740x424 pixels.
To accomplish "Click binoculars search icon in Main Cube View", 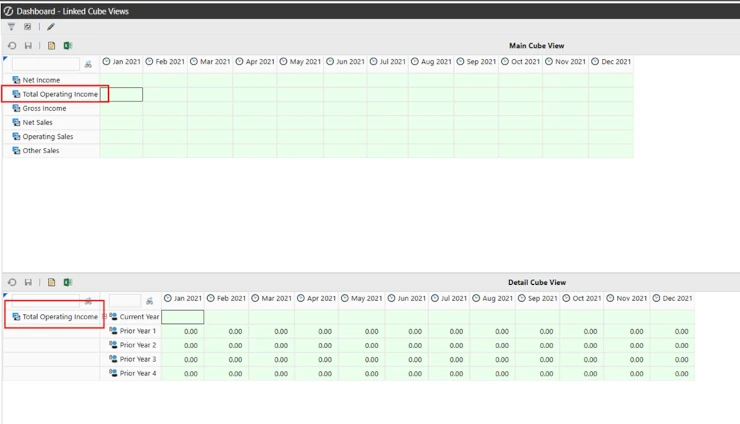I will pyautogui.click(x=88, y=64).
